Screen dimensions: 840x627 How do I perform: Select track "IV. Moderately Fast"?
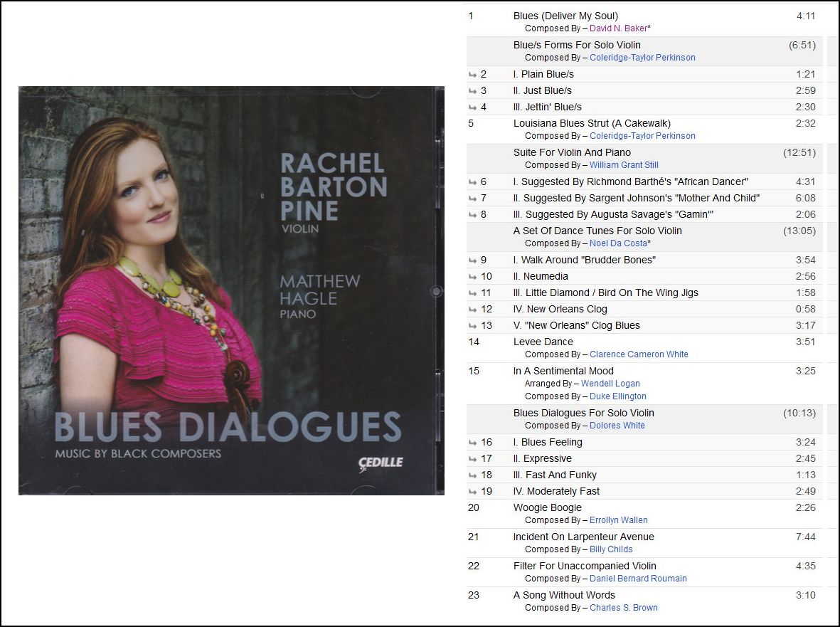557,491
